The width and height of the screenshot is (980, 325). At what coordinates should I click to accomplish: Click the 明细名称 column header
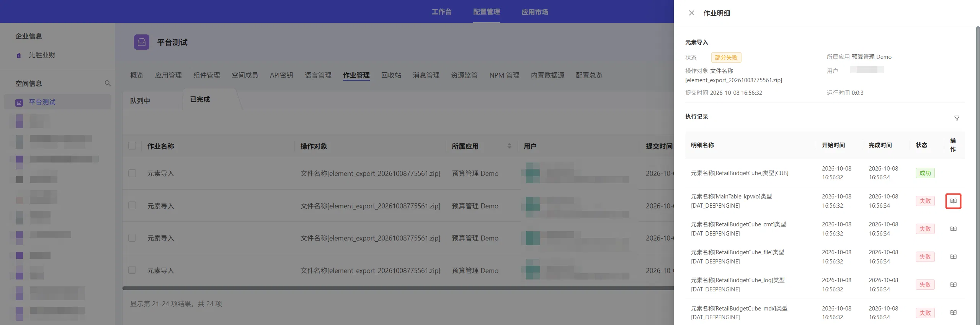[x=702, y=145]
